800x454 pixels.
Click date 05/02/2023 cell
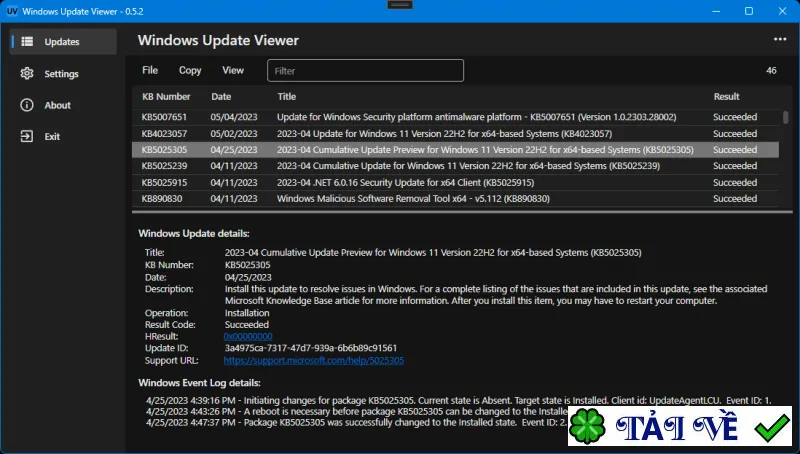coord(234,134)
